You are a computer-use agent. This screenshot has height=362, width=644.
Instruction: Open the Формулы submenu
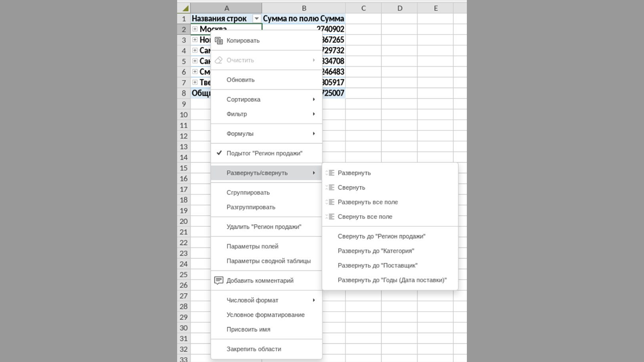[x=266, y=134]
